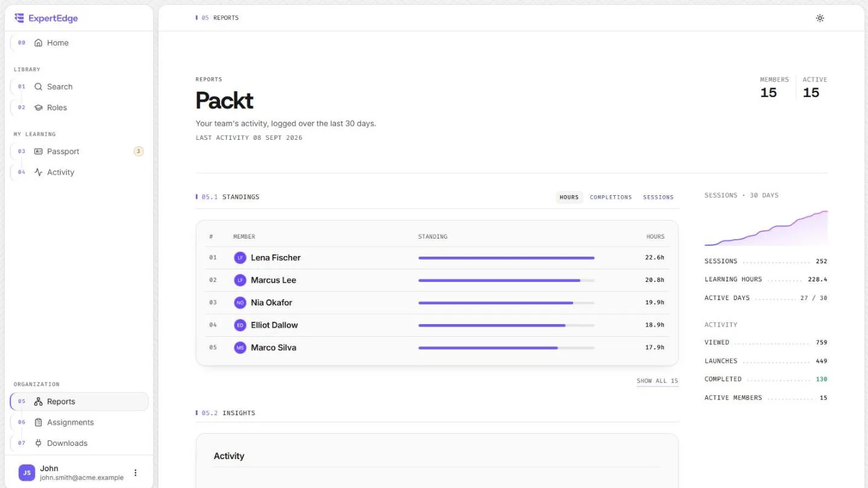The image size is (868, 488).
Task: Switch standings to the Hours tab
Action: (x=569, y=198)
